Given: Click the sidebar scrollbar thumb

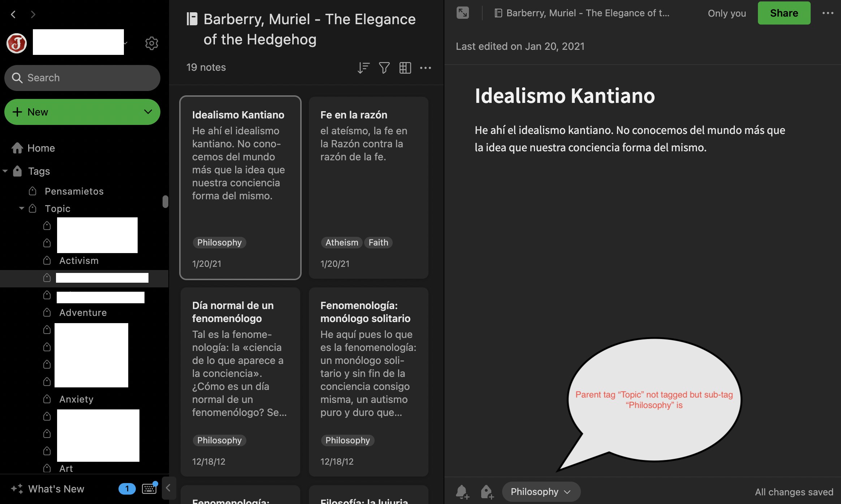Looking at the screenshot, I should [165, 201].
